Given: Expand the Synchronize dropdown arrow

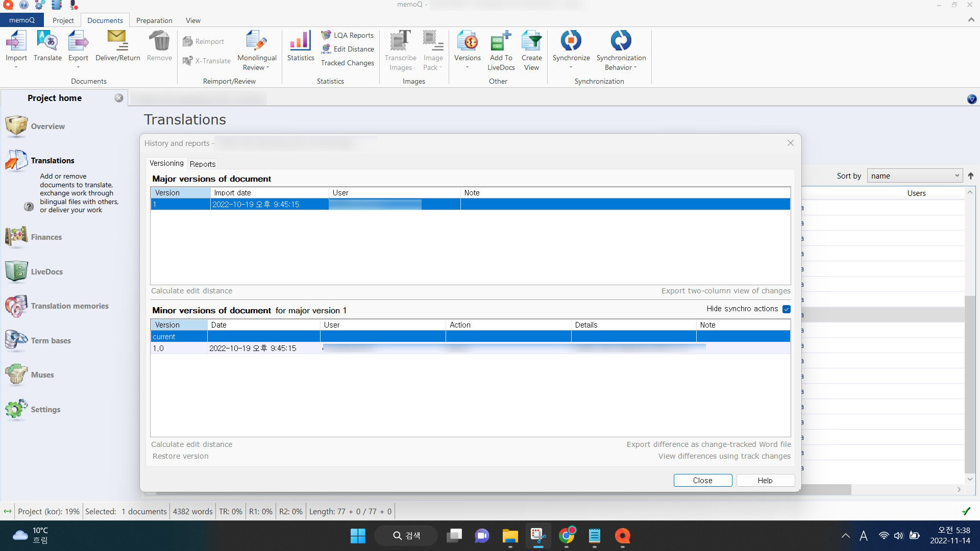Looking at the screenshot, I should (571, 67).
